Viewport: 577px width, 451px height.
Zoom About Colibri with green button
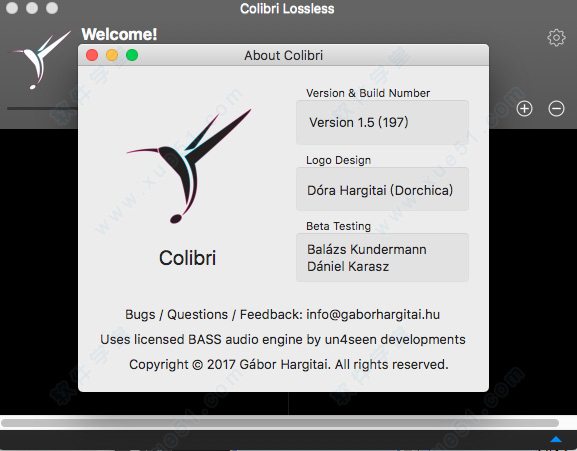(x=132, y=55)
